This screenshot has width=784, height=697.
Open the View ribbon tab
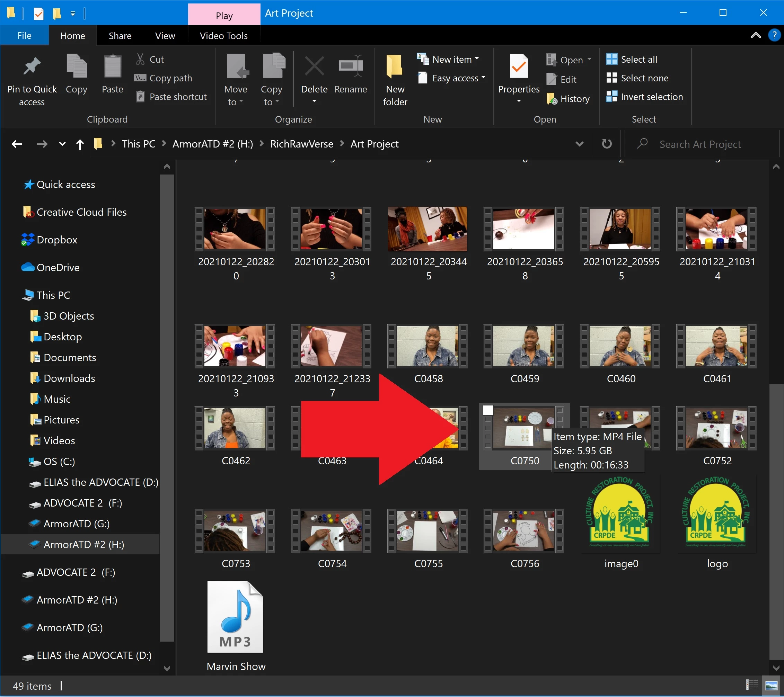[x=165, y=36]
